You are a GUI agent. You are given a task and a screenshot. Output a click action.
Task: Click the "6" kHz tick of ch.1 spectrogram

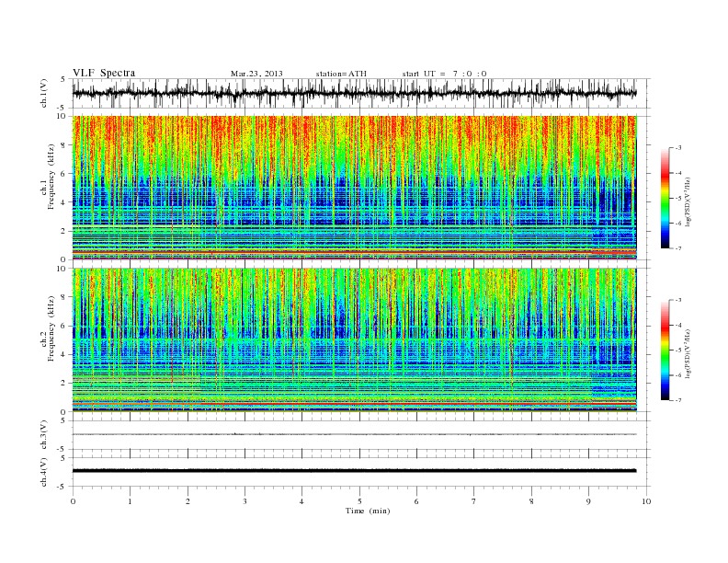[64, 174]
